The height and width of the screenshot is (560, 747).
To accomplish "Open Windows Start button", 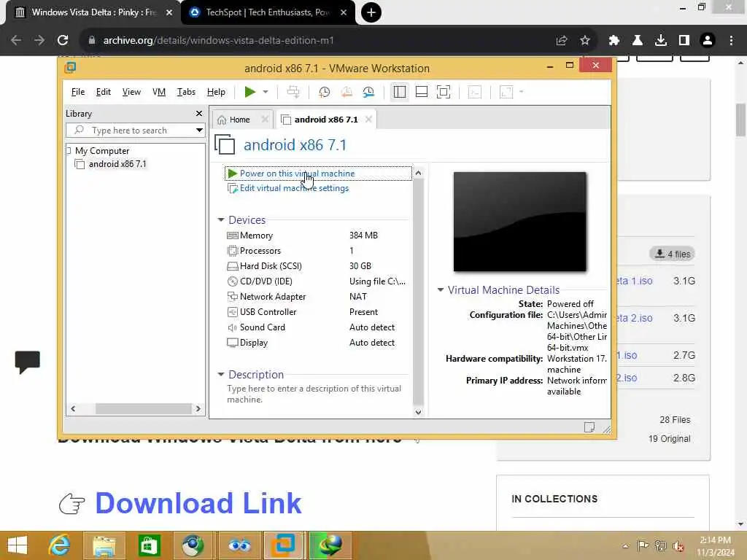I will [x=18, y=545].
